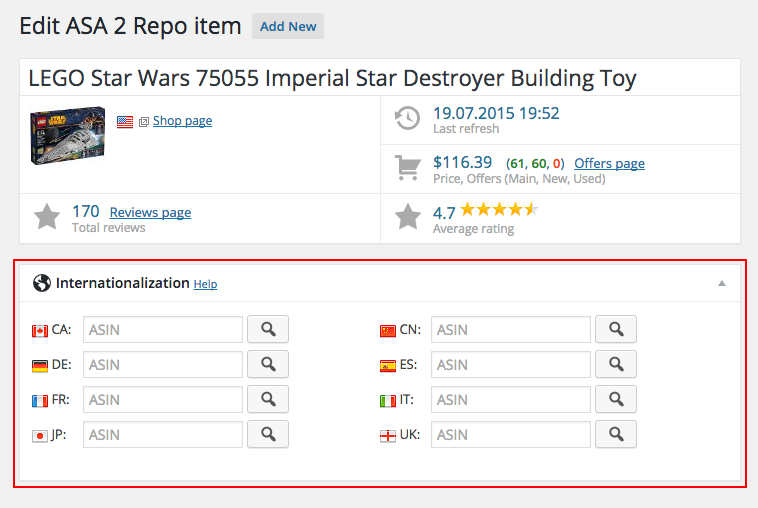Collapse the Internationalization panel arrow
Screen dimensions: 758x508
722,284
